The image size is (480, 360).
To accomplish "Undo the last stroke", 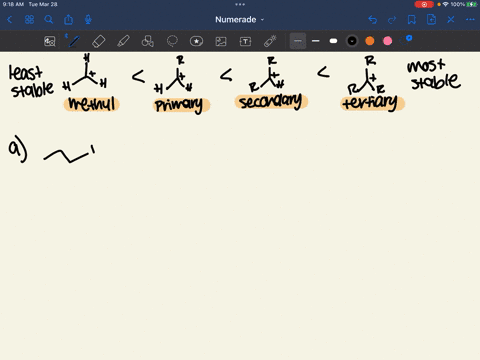I will click(373, 20).
